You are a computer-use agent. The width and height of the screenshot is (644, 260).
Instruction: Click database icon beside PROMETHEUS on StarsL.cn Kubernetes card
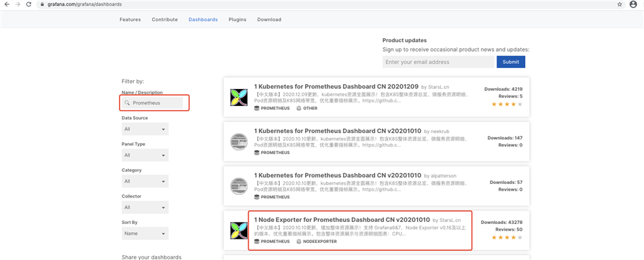(x=257, y=109)
